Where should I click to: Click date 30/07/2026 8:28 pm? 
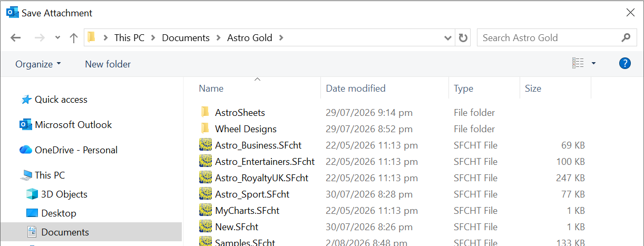pos(369,194)
